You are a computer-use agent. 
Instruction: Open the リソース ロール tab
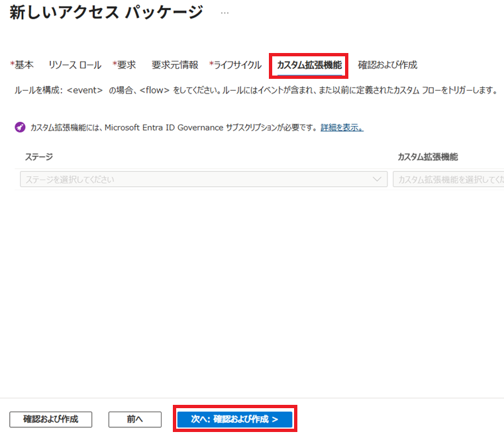75,65
